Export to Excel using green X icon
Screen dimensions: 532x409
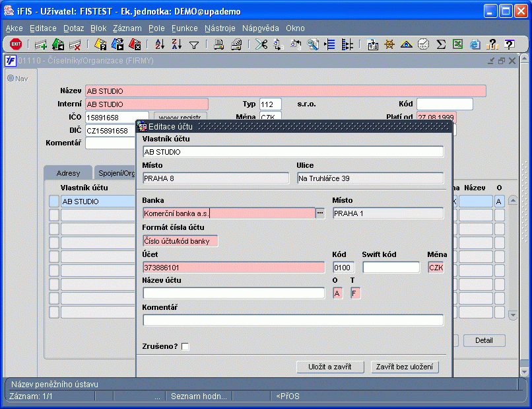coord(457,44)
